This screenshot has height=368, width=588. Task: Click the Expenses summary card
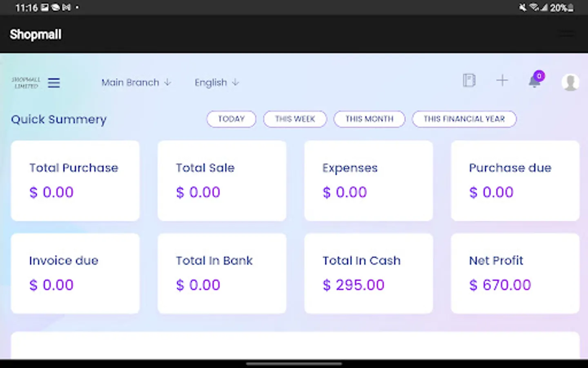[368, 180]
